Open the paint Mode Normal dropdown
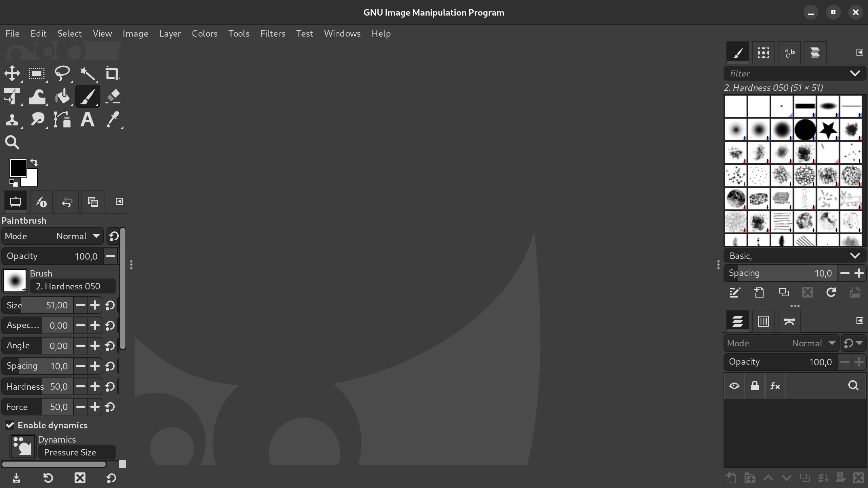 (x=52, y=236)
